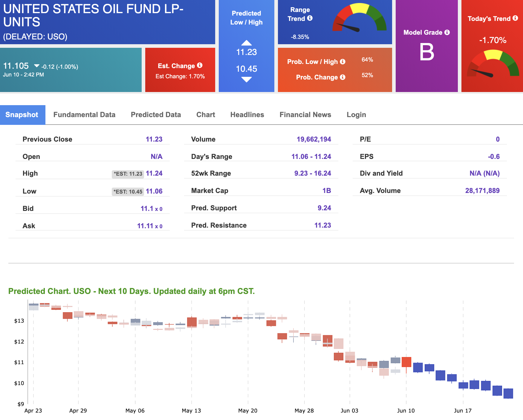Click the info icon next to Prob. Change
Screen dimensions: 523x420
(x=343, y=77)
